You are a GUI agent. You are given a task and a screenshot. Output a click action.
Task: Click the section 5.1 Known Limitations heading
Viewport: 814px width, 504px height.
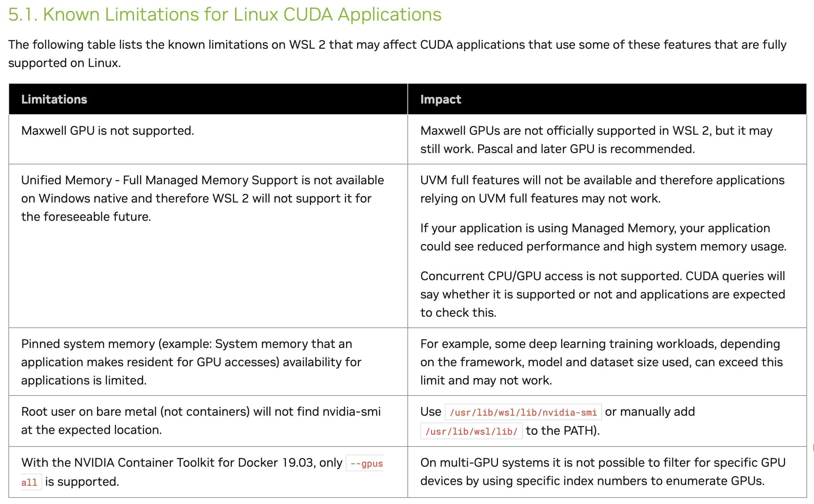pos(225,14)
